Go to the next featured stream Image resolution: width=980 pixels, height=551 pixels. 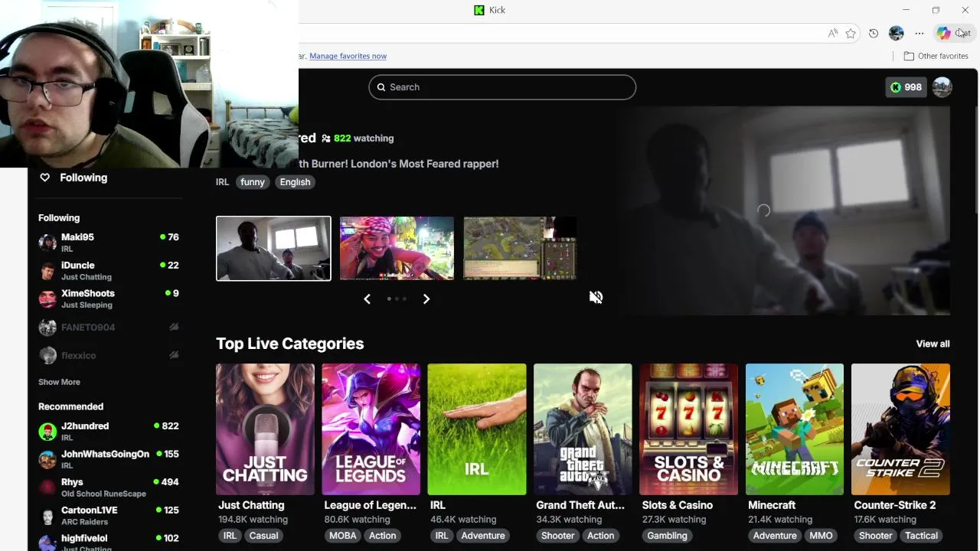426,299
